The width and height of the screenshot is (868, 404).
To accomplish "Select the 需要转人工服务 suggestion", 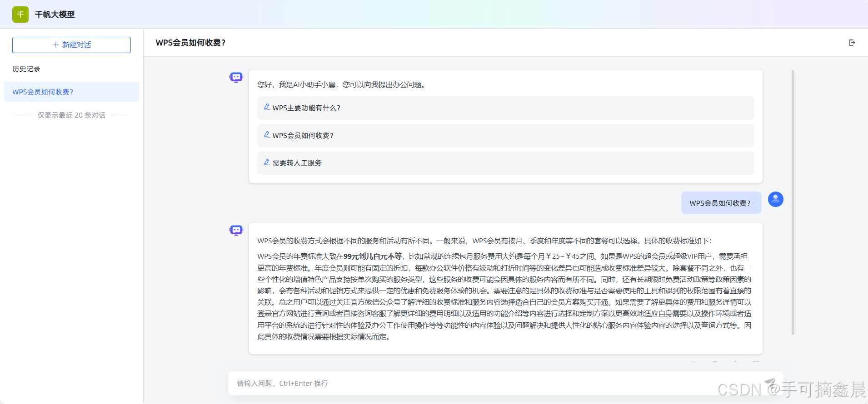I will [505, 163].
